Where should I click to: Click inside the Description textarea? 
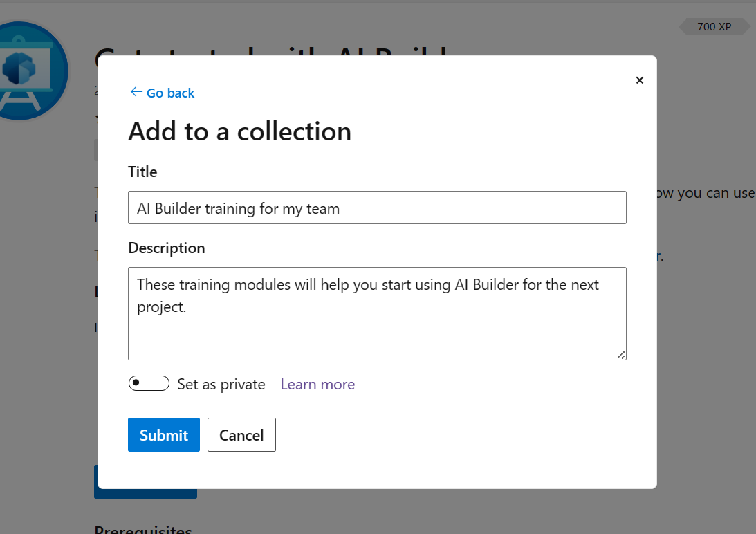pyautogui.click(x=377, y=311)
